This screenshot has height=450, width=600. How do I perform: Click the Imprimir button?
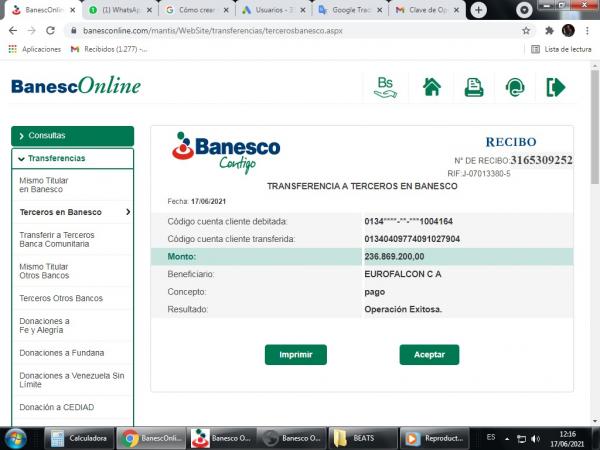click(x=296, y=355)
